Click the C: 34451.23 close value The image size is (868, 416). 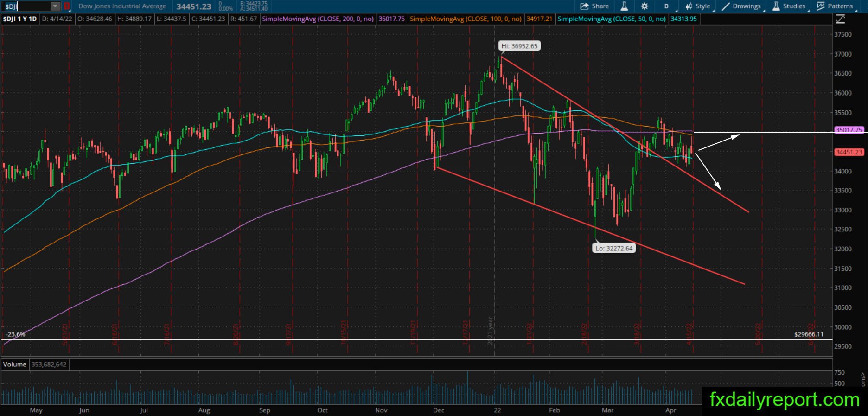click(x=208, y=19)
